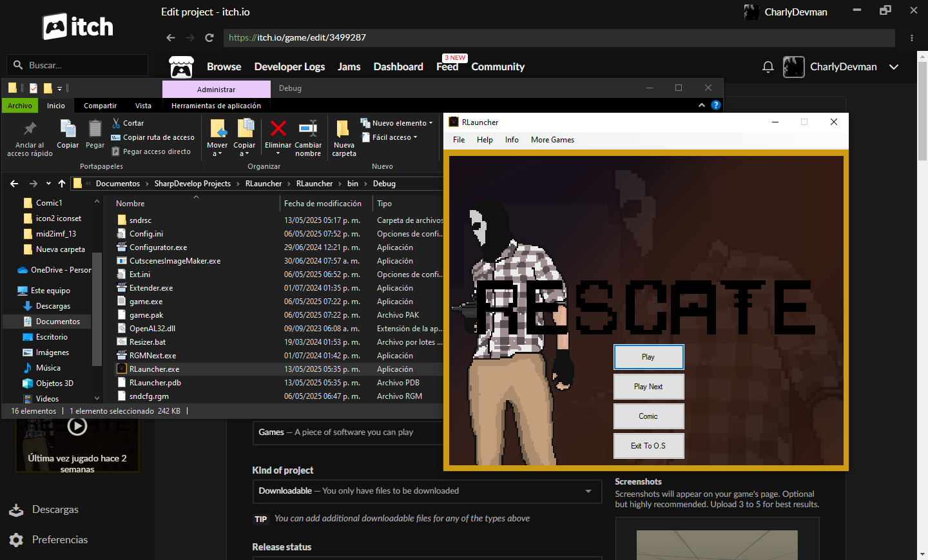Expand the CharlyDevman account dropdown

pyautogui.click(x=894, y=67)
